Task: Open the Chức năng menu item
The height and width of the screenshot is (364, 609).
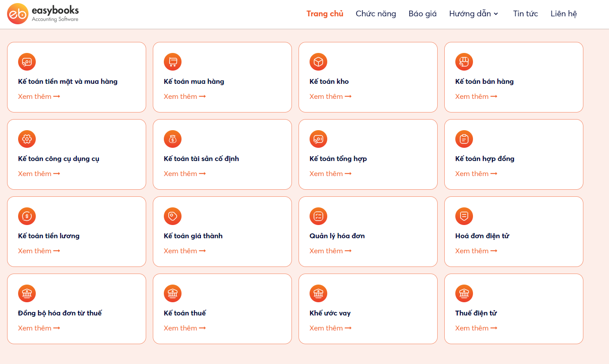Action: tap(376, 14)
